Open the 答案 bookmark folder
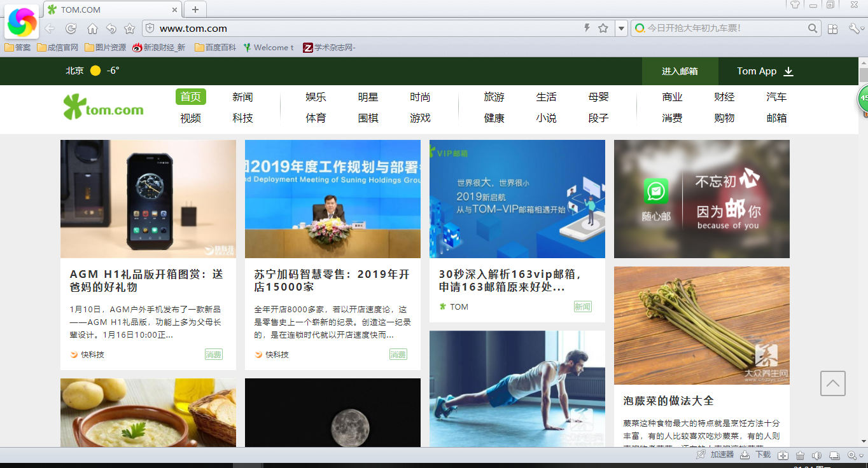This screenshot has height=468, width=868. [x=18, y=47]
